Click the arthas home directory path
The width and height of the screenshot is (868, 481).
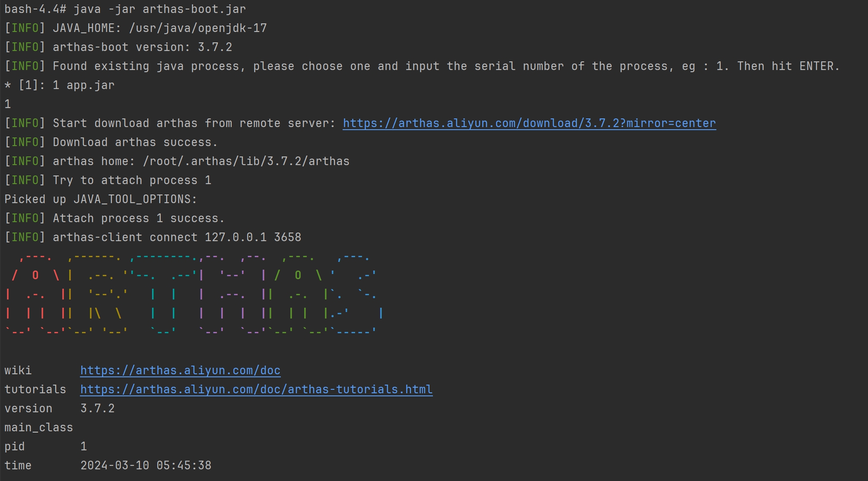pyautogui.click(x=246, y=162)
